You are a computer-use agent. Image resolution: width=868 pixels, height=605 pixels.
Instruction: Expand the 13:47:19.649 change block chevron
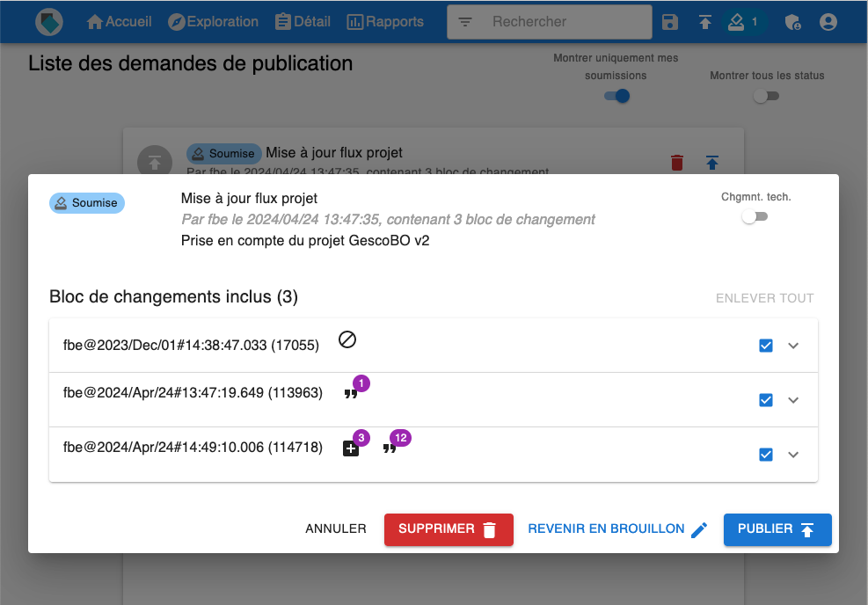tap(793, 400)
